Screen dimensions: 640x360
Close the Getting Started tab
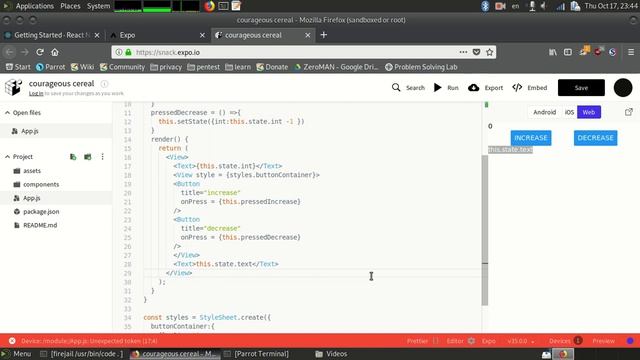(97, 36)
